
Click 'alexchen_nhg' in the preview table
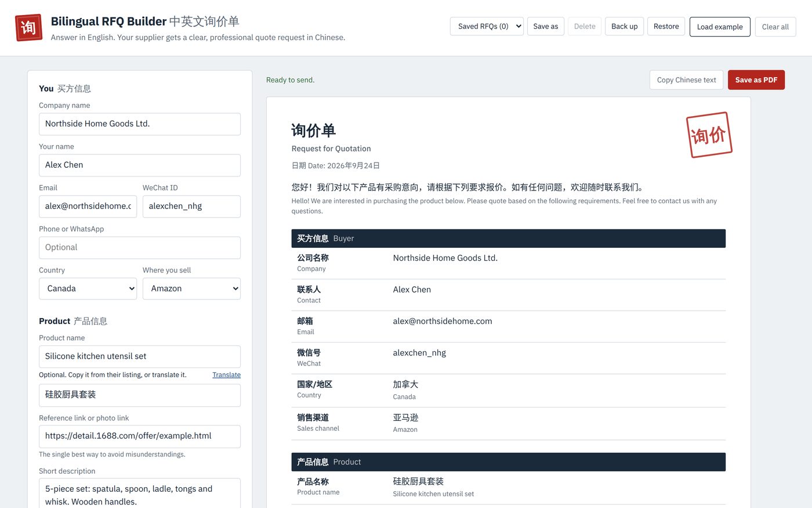pos(419,353)
